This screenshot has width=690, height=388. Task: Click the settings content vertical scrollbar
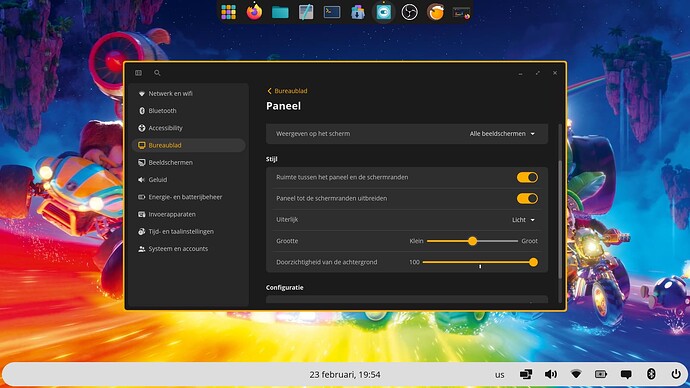[560, 219]
